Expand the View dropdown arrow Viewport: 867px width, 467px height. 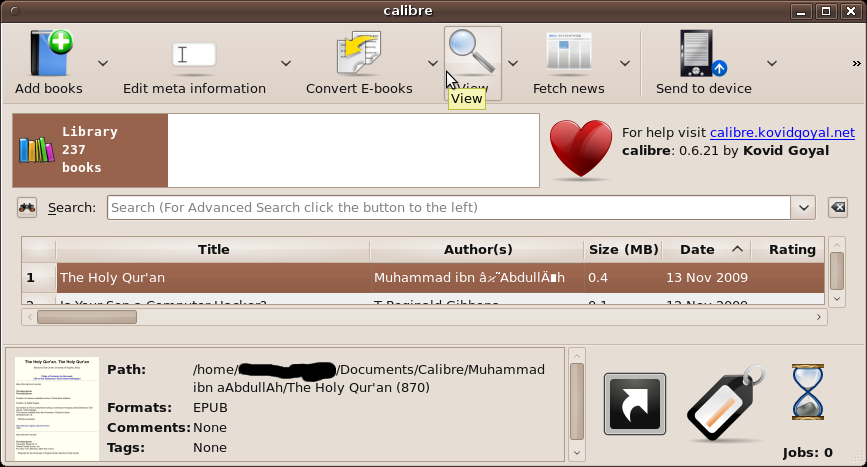(513, 64)
